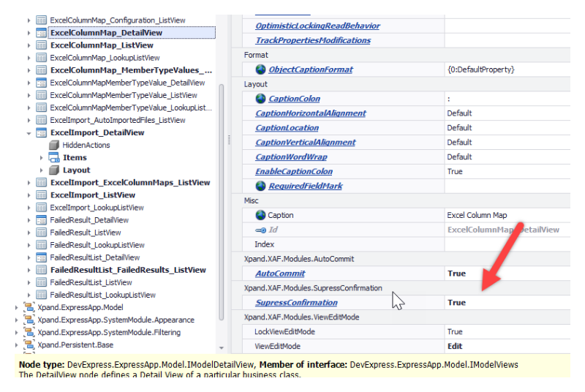Click the FailedResult_ListView node icon

pyautogui.click(x=41, y=233)
